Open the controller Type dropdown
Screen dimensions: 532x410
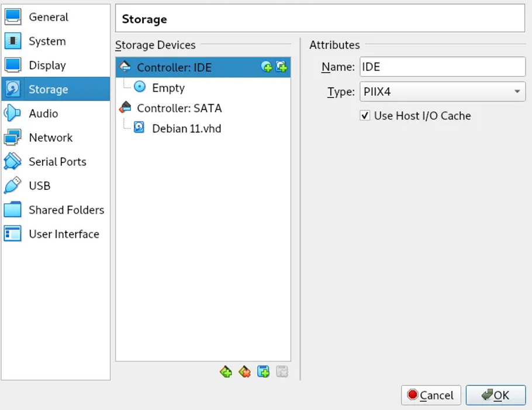point(442,92)
